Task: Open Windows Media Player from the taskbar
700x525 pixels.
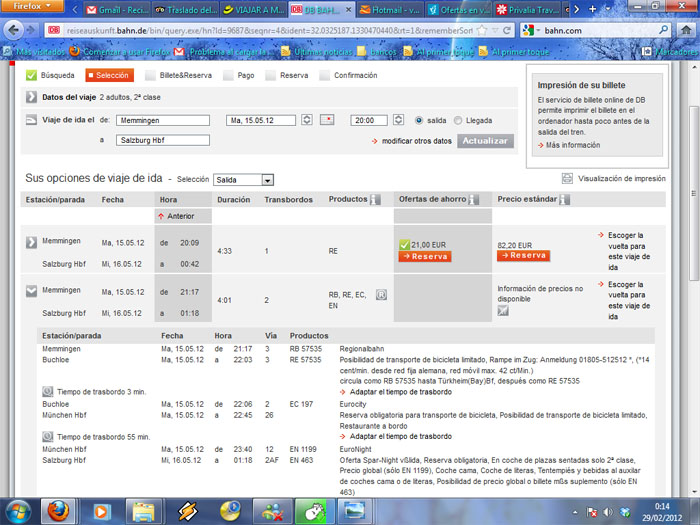Action: (101, 512)
